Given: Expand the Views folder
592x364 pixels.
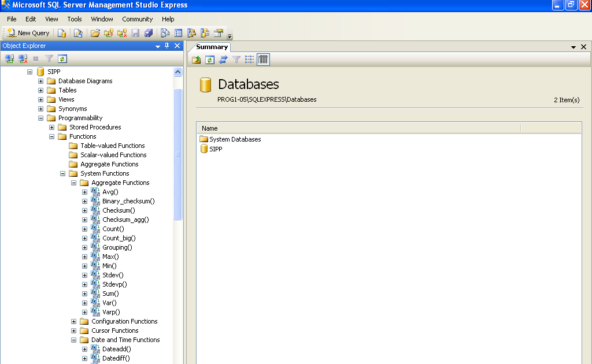Looking at the screenshot, I should click(x=41, y=99).
